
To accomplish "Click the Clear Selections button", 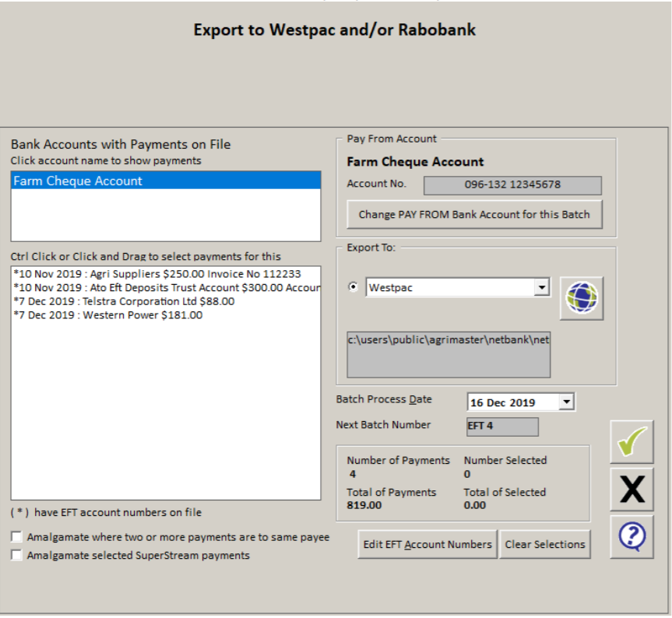I will point(545,544).
